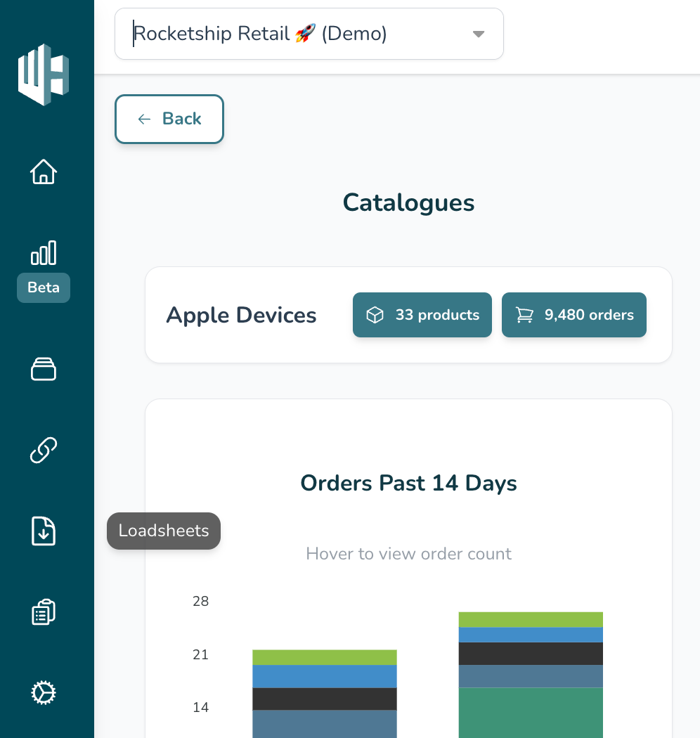Select the Apple Devices catalogue title
The height and width of the screenshot is (738, 700).
pos(241,316)
